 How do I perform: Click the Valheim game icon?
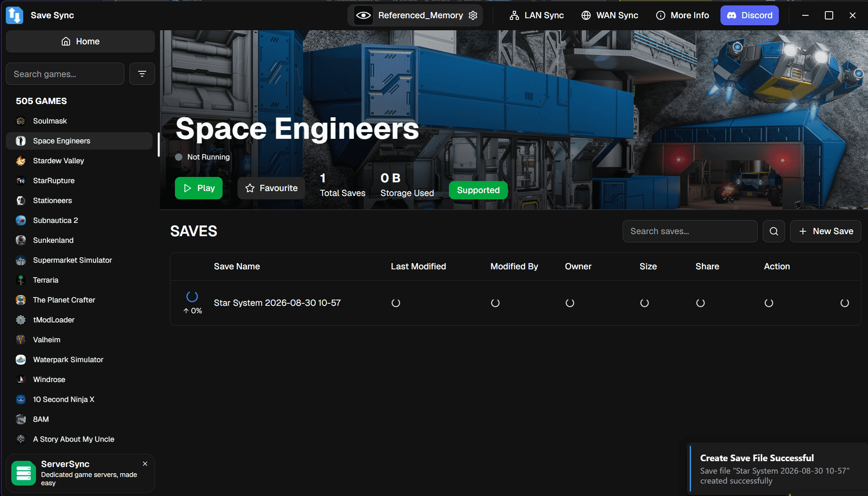click(x=21, y=340)
